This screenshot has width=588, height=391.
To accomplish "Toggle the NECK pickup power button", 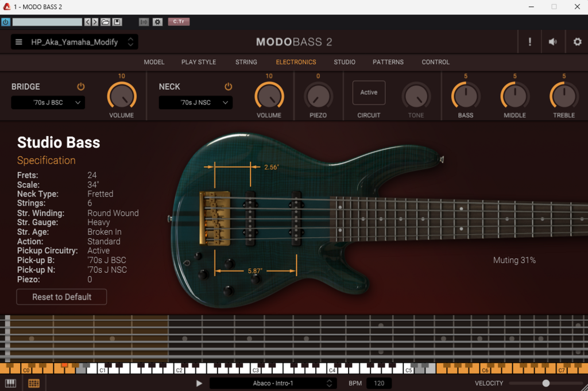I will click(228, 87).
